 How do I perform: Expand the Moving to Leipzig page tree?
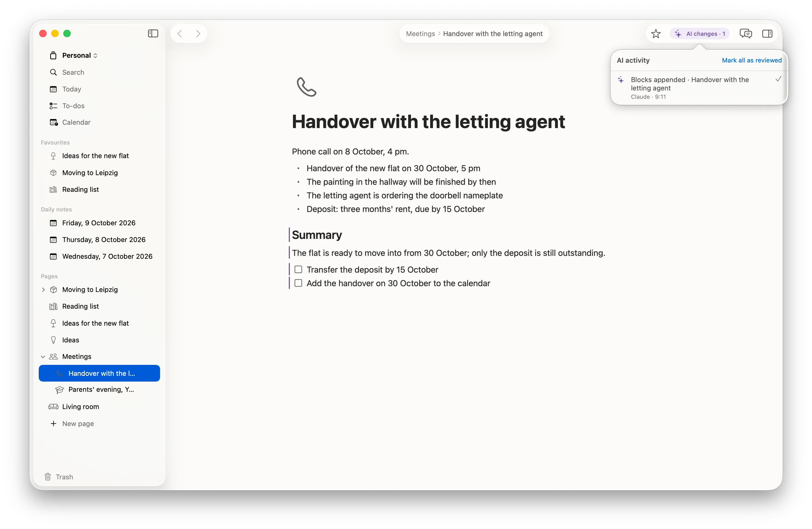pos(43,289)
